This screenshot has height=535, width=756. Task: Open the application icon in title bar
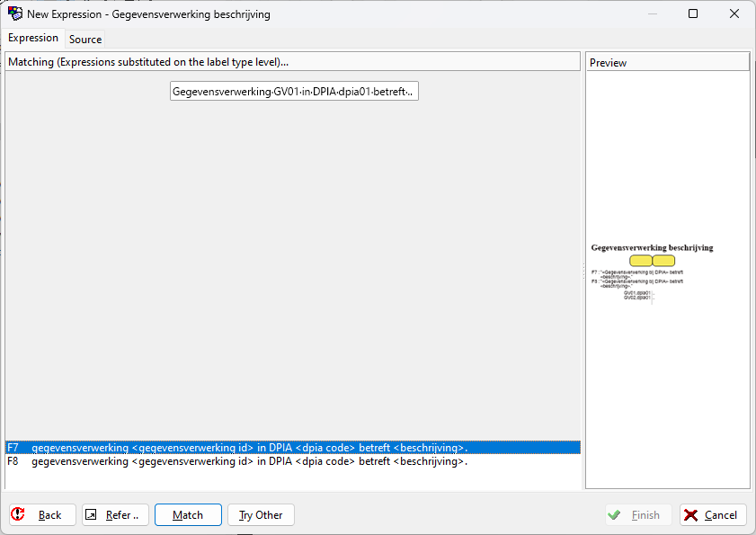[x=14, y=13]
